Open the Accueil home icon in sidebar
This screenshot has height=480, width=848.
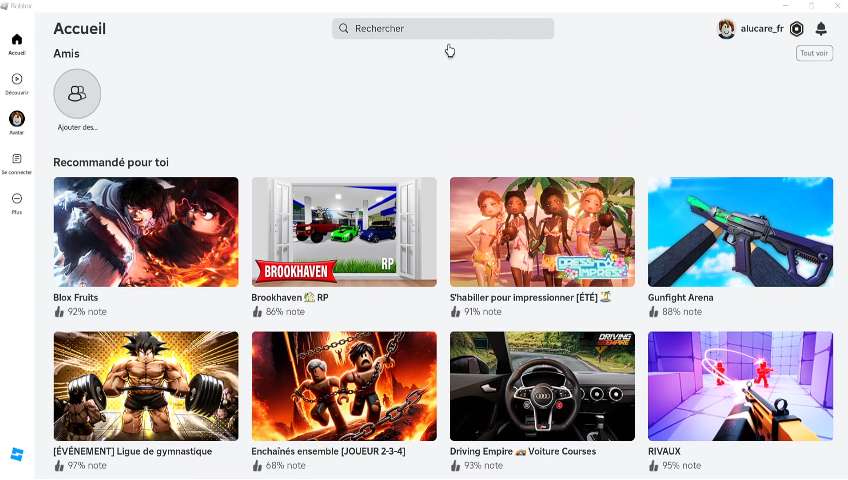[16, 40]
